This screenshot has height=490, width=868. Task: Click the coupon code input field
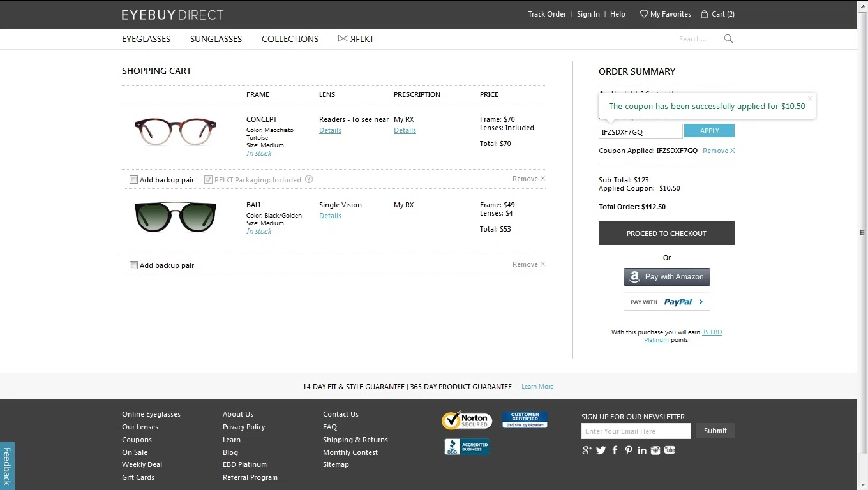[640, 131]
